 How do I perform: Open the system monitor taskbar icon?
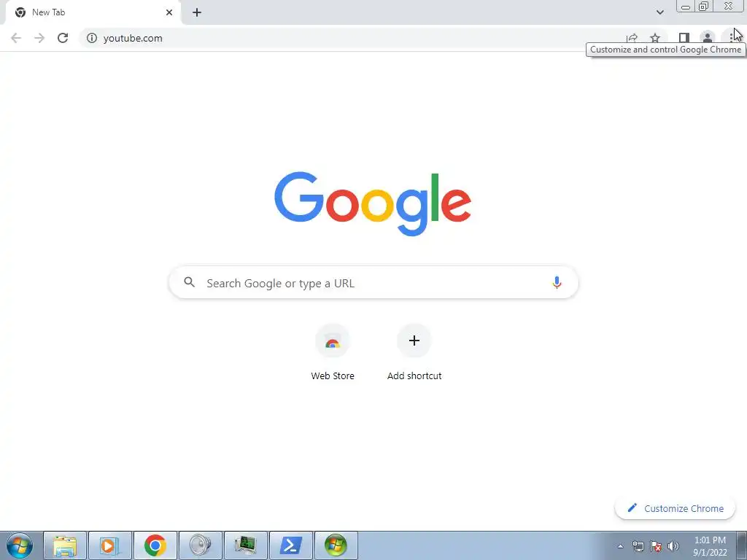coord(245,545)
